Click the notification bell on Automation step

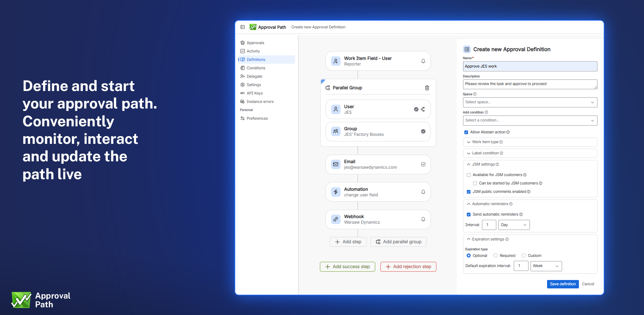[423, 192]
